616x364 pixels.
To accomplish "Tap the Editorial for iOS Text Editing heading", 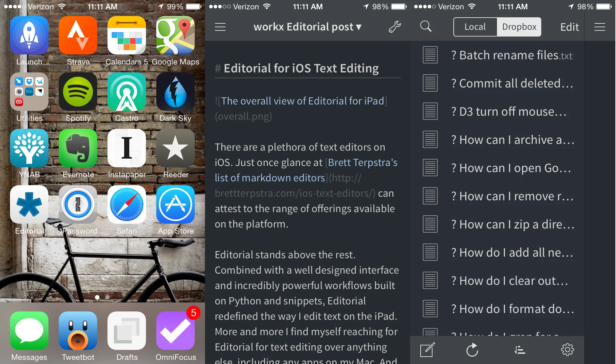I will [x=301, y=68].
